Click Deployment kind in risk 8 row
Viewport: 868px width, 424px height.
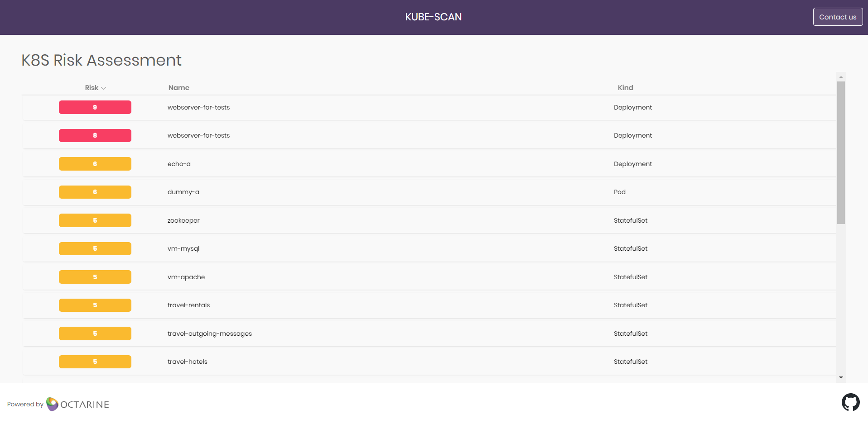coord(633,135)
